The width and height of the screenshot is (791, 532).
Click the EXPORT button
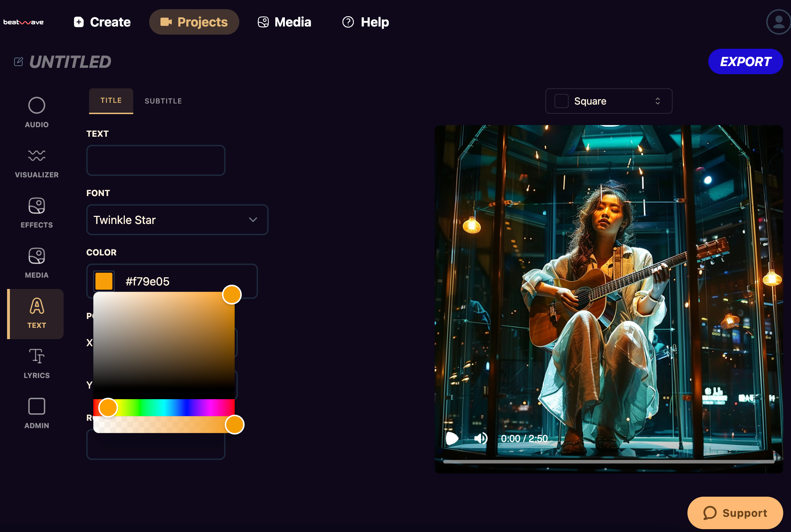point(745,61)
